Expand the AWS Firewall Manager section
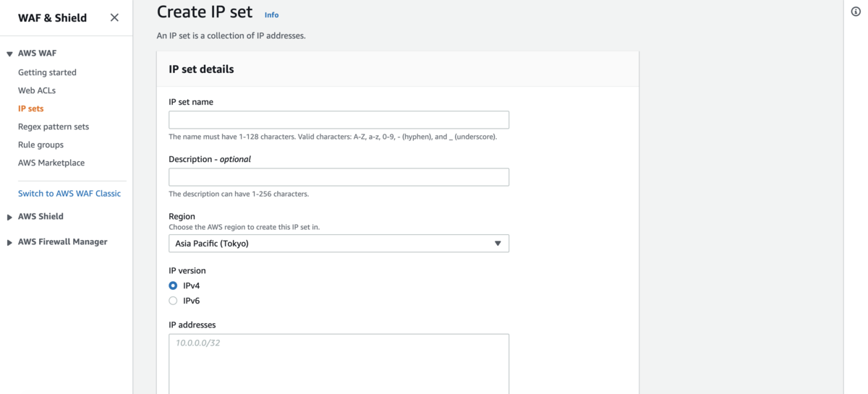Image resolution: width=868 pixels, height=394 pixels. click(9, 242)
